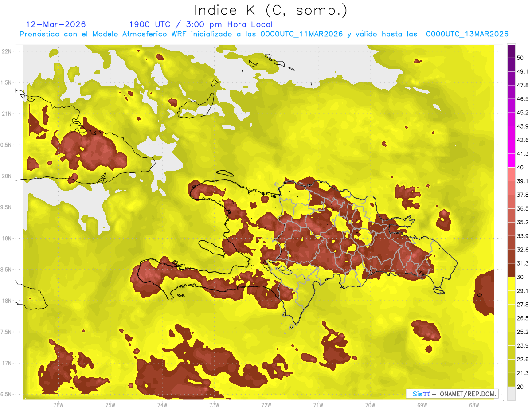This screenshot has width=532, height=411.
Task: Click the '37.8' legend value
Action: pyautogui.click(x=523, y=195)
